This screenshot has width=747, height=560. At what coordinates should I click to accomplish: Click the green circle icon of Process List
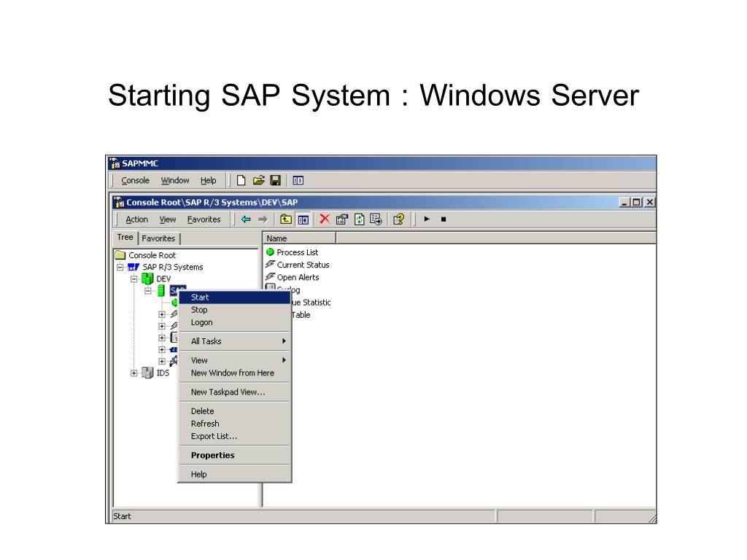tap(270, 252)
